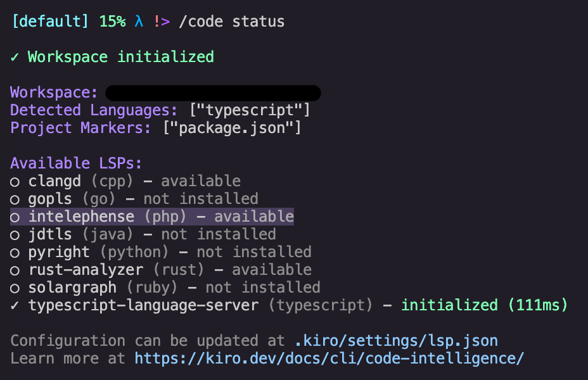Image resolution: width=588 pixels, height=380 pixels.
Task: Open the .kiro/settings/lsp.json configuration path
Action: 396,340
